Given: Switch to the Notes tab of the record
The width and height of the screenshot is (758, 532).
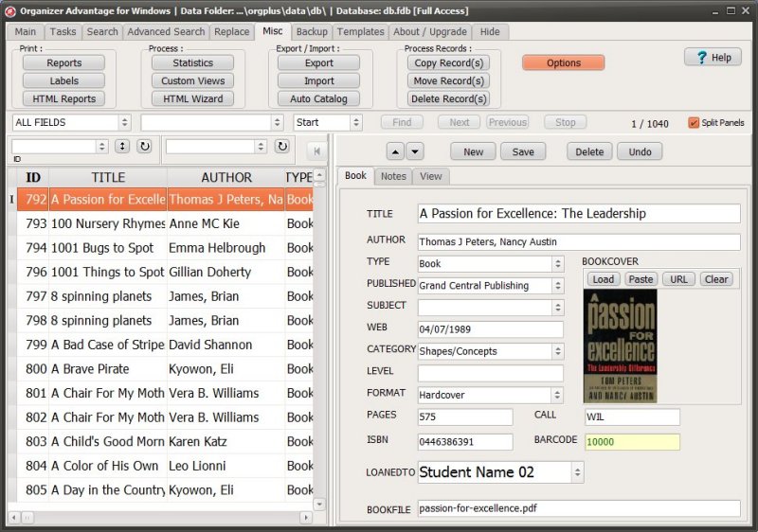Looking at the screenshot, I should coord(393,177).
